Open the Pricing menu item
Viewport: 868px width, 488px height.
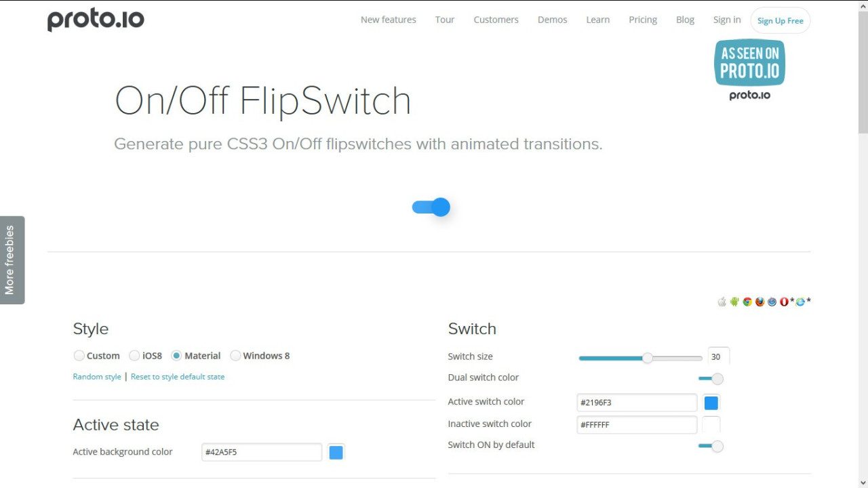(643, 20)
